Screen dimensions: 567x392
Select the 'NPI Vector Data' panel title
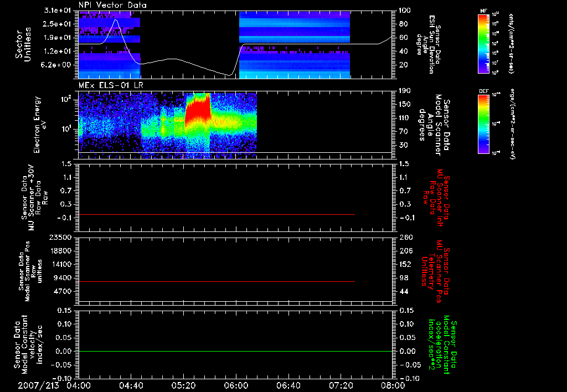(x=112, y=5)
